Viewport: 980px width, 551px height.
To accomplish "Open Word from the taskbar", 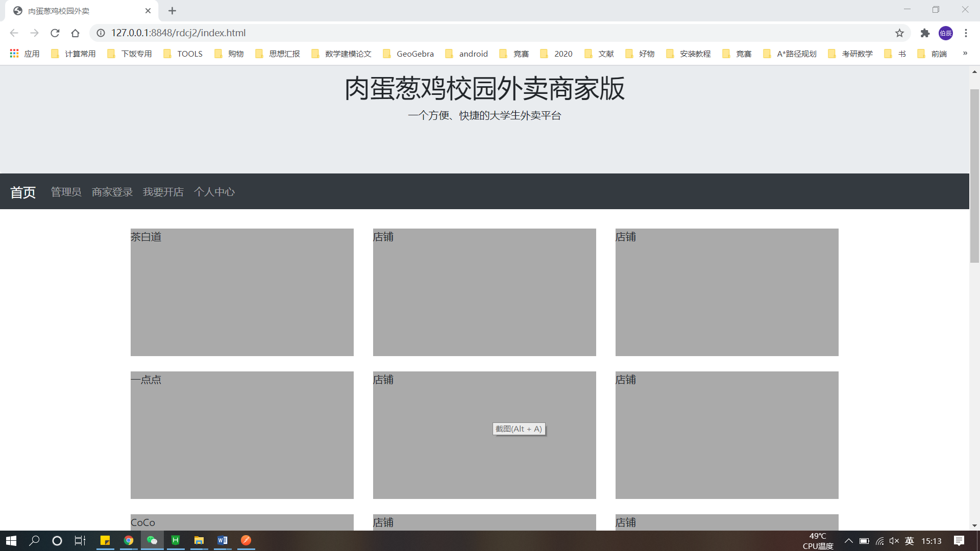I will (223, 540).
